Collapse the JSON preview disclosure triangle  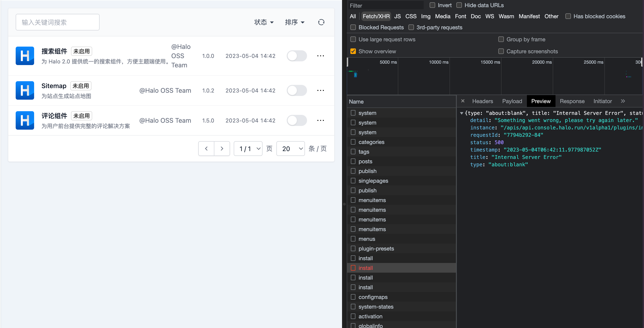click(x=462, y=113)
